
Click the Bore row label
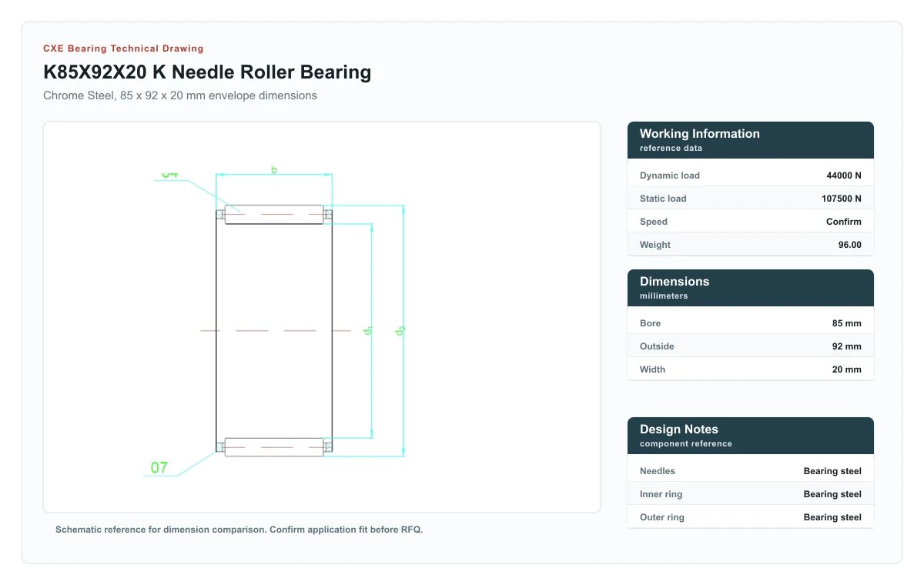pos(651,323)
